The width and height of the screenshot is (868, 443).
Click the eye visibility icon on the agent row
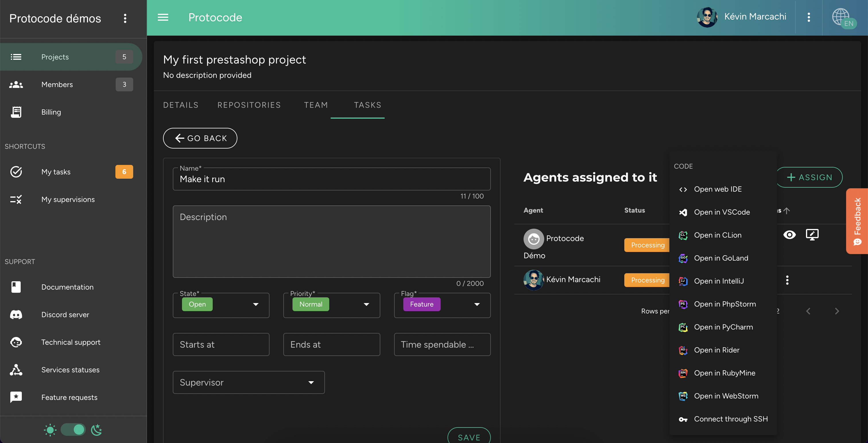tap(789, 235)
